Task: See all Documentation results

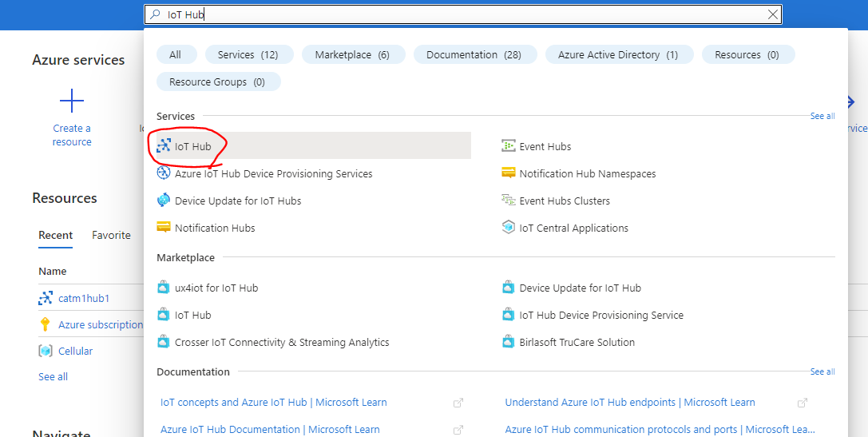Action: [x=822, y=371]
